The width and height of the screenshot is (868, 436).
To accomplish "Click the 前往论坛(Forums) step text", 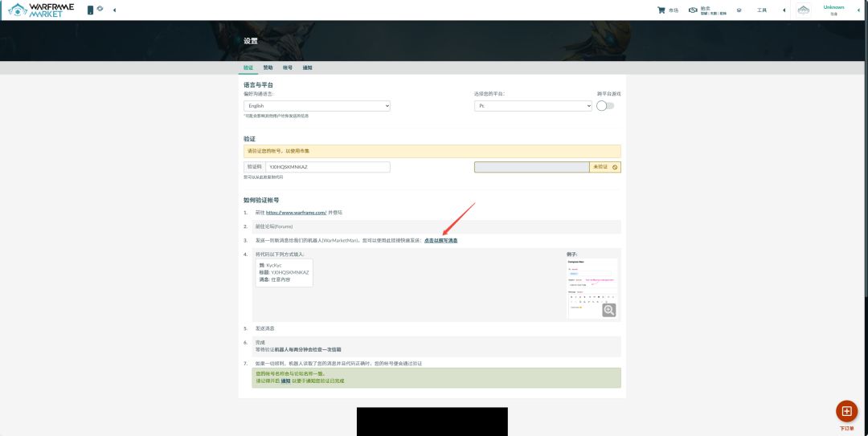I will coord(274,227).
